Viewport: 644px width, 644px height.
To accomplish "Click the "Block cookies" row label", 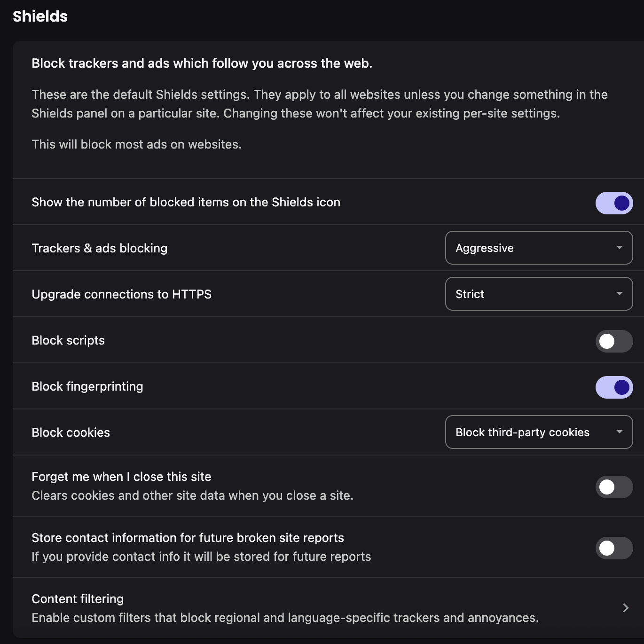I will pos(71,432).
